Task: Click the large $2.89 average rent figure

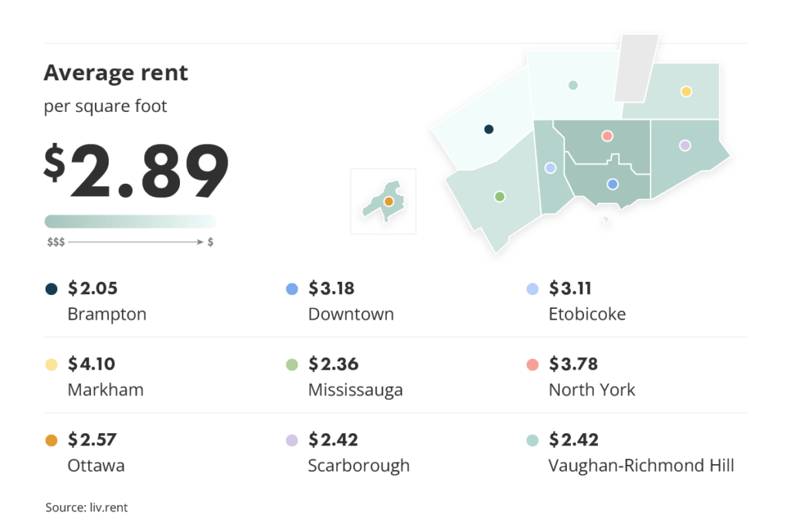Action: point(137,172)
